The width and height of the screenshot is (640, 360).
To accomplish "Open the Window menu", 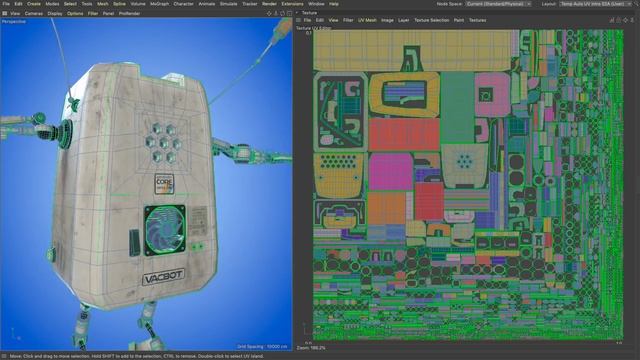I will point(316,4).
